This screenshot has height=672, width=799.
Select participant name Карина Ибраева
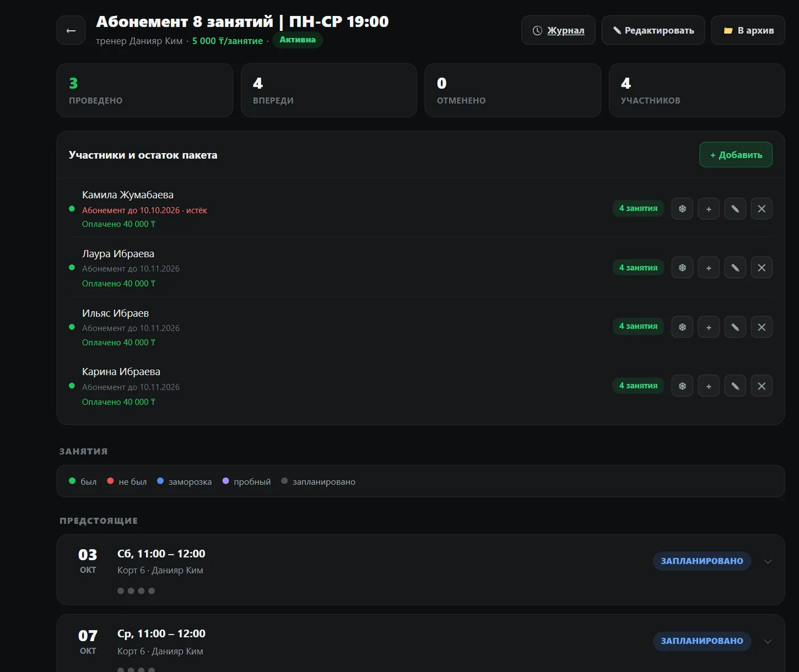[121, 372]
